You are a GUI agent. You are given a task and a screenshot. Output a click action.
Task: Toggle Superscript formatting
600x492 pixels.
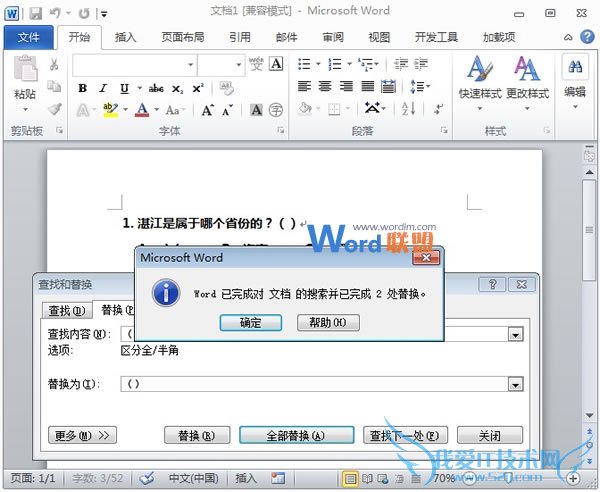[198, 88]
